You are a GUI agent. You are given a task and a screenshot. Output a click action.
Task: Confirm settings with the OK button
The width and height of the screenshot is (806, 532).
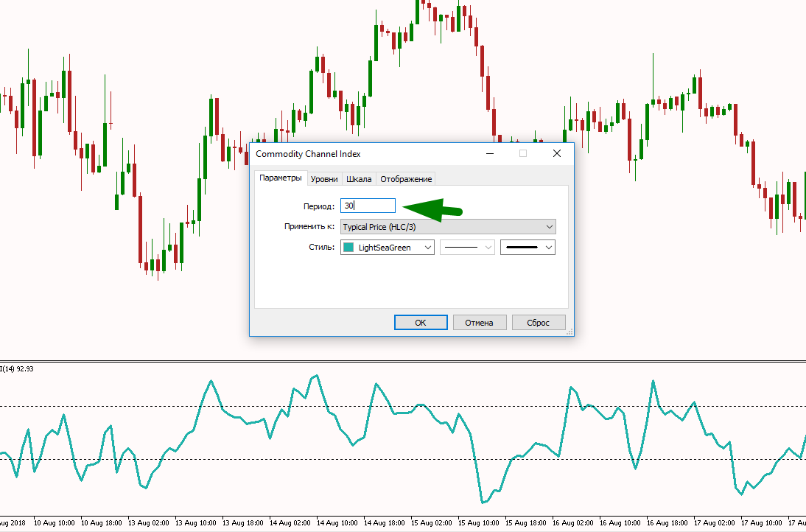[x=421, y=323]
